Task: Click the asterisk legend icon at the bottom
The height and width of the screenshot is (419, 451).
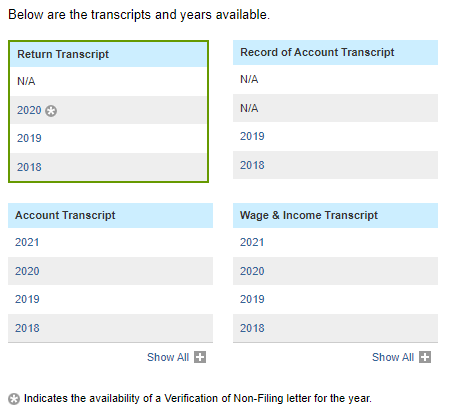Action: coord(14,399)
